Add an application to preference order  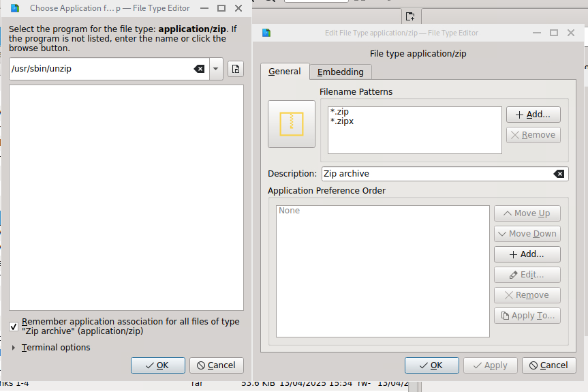pos(527,254)
